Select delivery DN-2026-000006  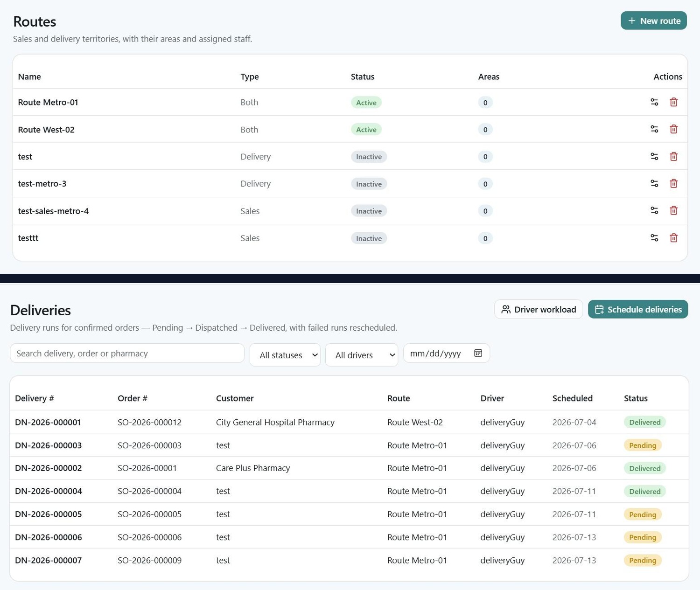click(49, 537)
